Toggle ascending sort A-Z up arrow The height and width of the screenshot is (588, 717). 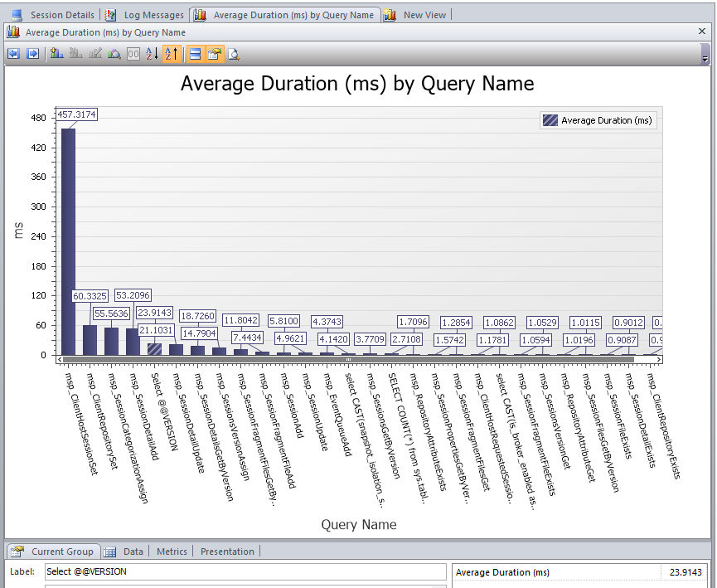coord(172,54)
